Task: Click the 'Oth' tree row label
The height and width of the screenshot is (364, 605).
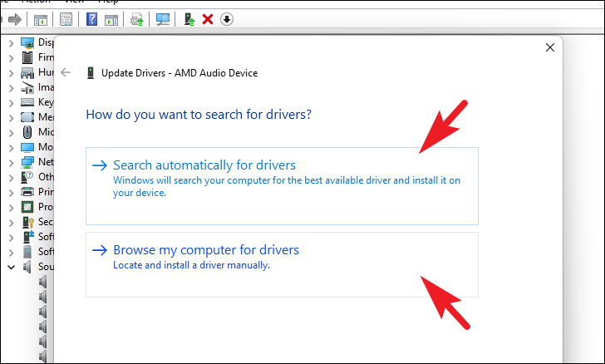Action: click(x=46, y=177)
